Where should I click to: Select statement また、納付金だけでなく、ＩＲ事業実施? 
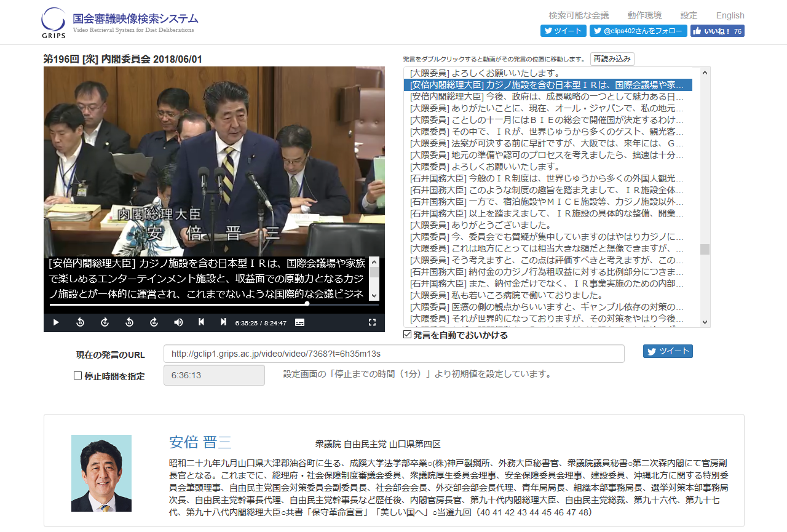(548, 284)
